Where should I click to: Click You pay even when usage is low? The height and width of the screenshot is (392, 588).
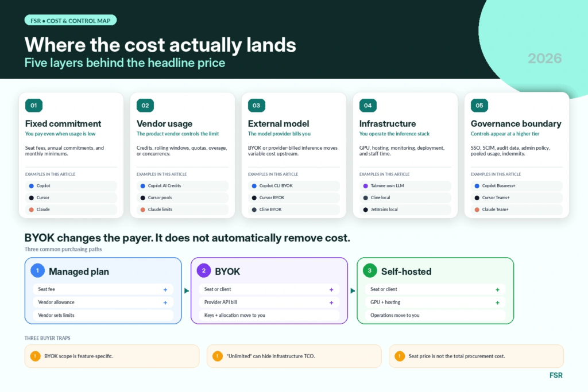(60, 134)
